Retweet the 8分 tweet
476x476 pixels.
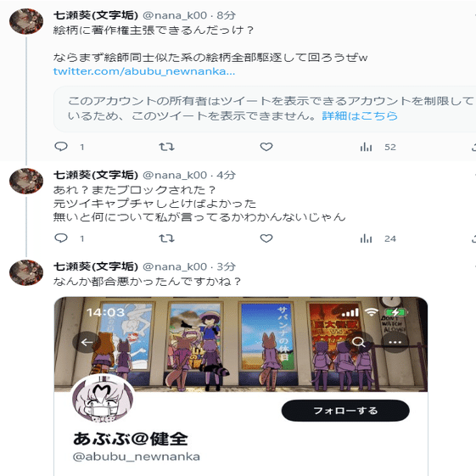166,147
